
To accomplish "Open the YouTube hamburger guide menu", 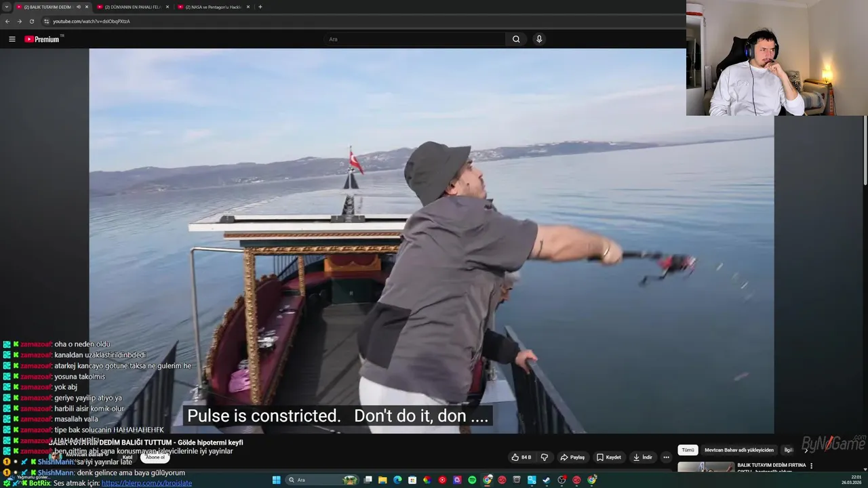I will pos(12,39).
